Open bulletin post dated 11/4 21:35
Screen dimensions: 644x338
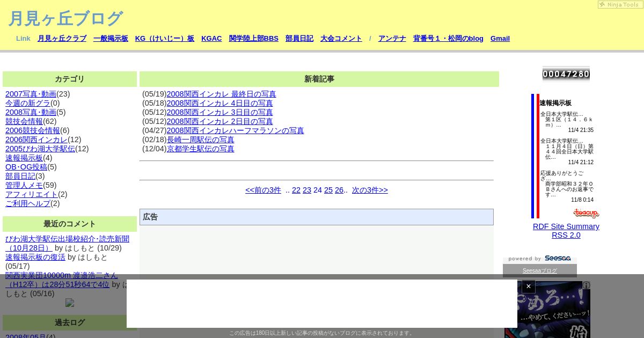(567, 122)
